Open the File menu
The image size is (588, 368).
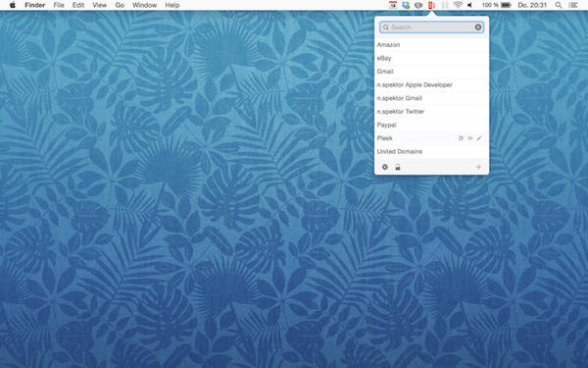coord(59,5)
